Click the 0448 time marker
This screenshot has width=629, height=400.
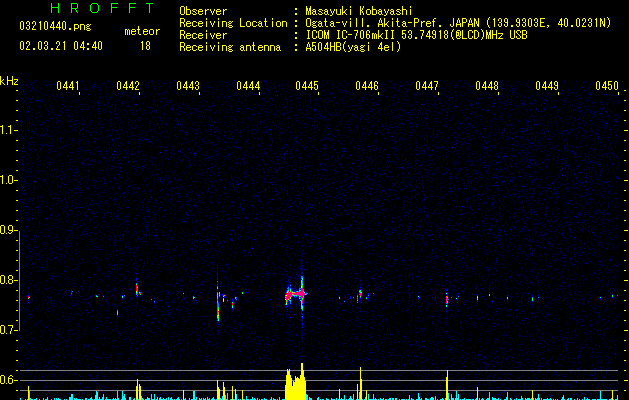[x=487, y=86]
